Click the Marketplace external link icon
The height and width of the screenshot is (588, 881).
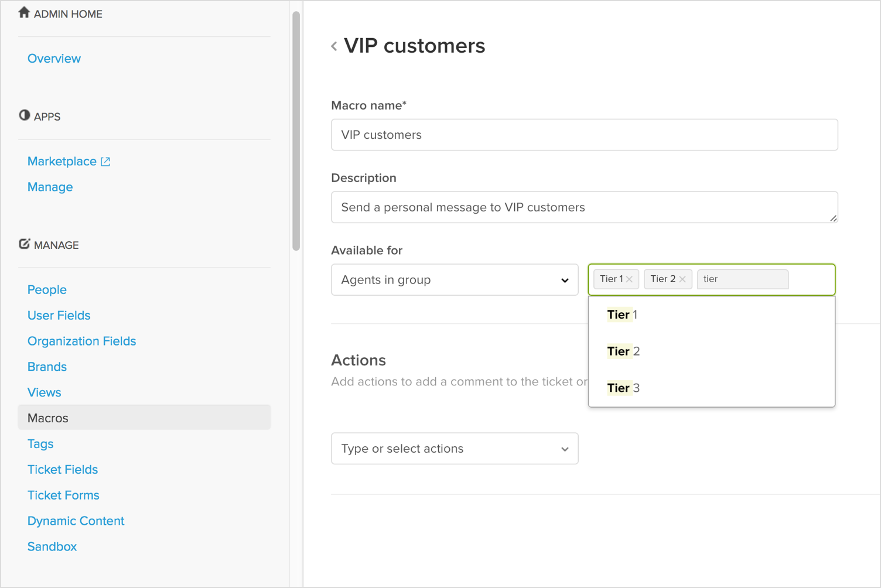[105, 162]
